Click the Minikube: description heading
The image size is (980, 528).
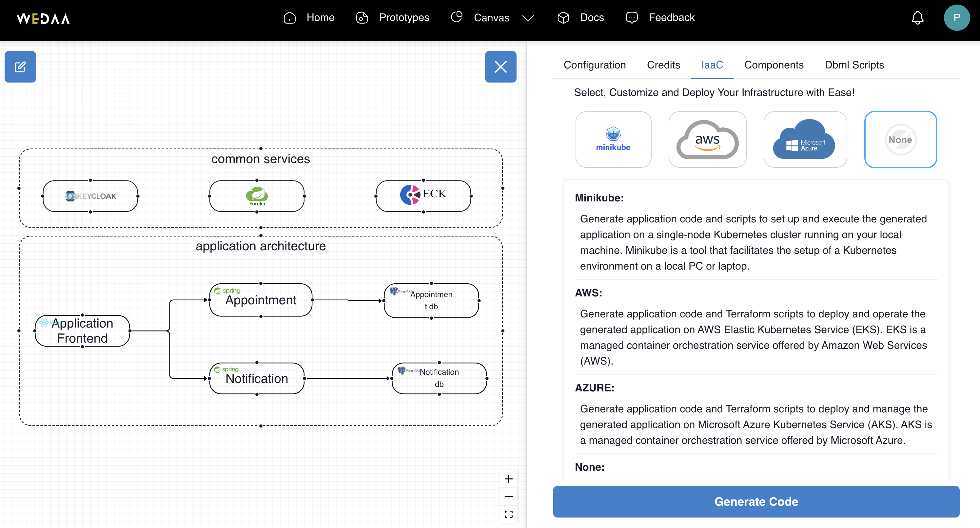click(x=599, y=198)
